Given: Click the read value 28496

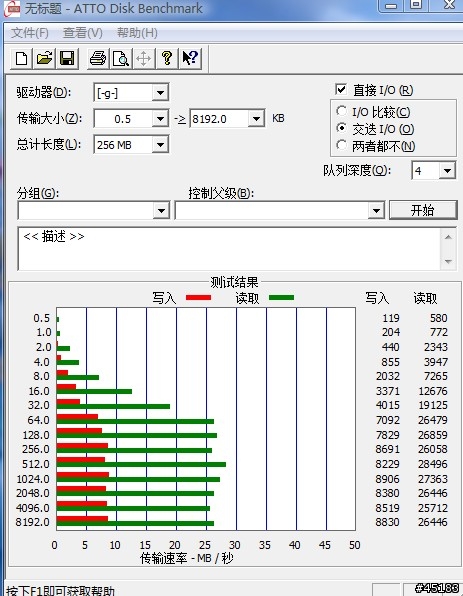Looking at the screenshot, I should click(x=433, y=464).
